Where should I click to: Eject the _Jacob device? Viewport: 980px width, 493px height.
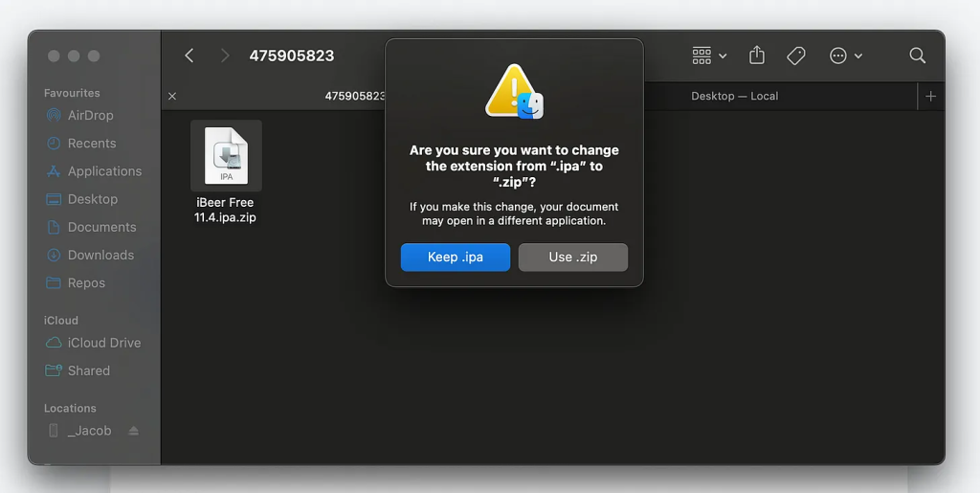[x=133, y=431]
